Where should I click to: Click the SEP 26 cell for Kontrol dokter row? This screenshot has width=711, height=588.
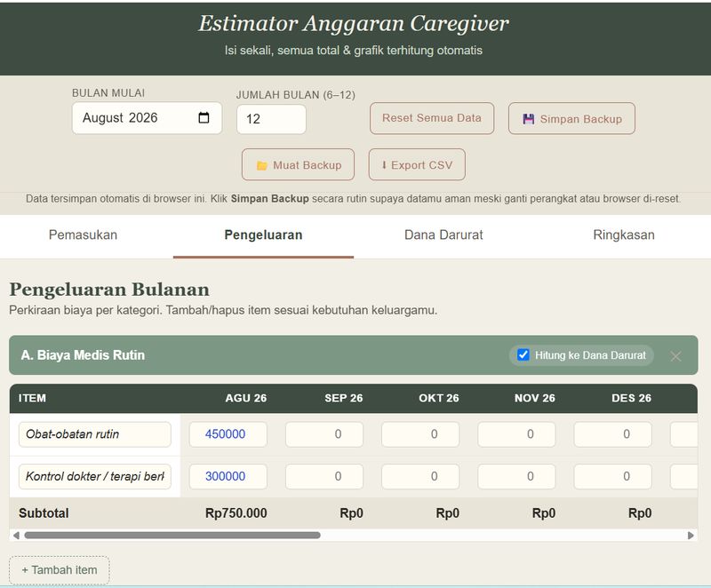click(324, 477)
